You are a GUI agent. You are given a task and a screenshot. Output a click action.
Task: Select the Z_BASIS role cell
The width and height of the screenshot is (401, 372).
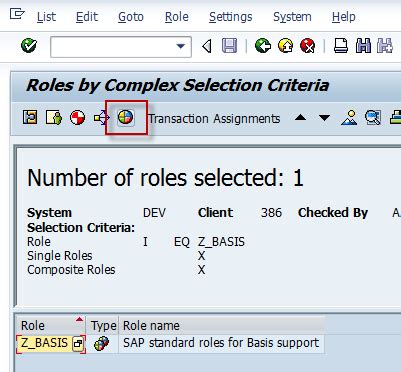coord(51,343)
